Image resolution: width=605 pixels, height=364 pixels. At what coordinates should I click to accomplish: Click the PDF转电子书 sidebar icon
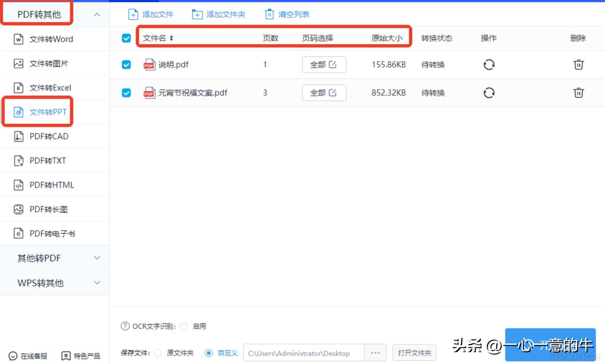tap(19, 234)
